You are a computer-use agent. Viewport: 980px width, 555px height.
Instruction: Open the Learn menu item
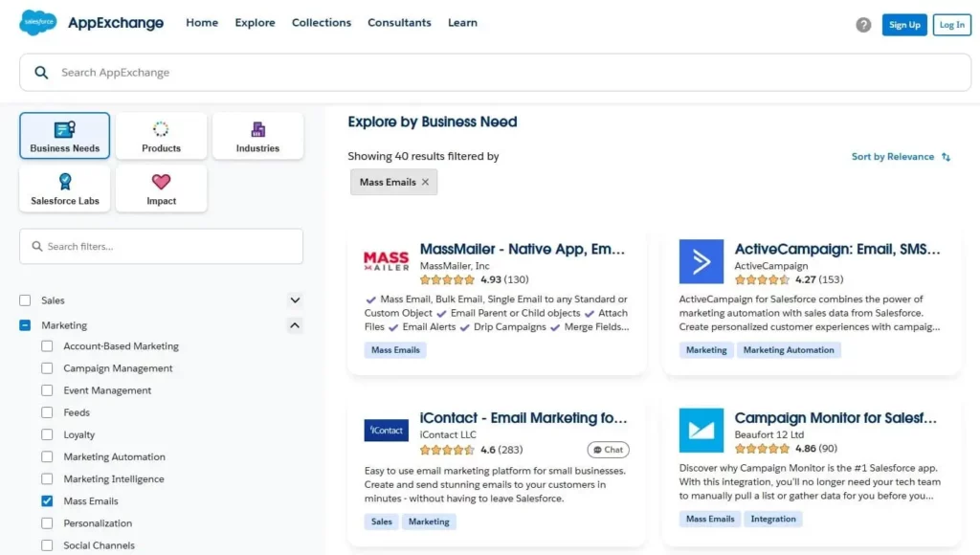(x=462, y=23)
